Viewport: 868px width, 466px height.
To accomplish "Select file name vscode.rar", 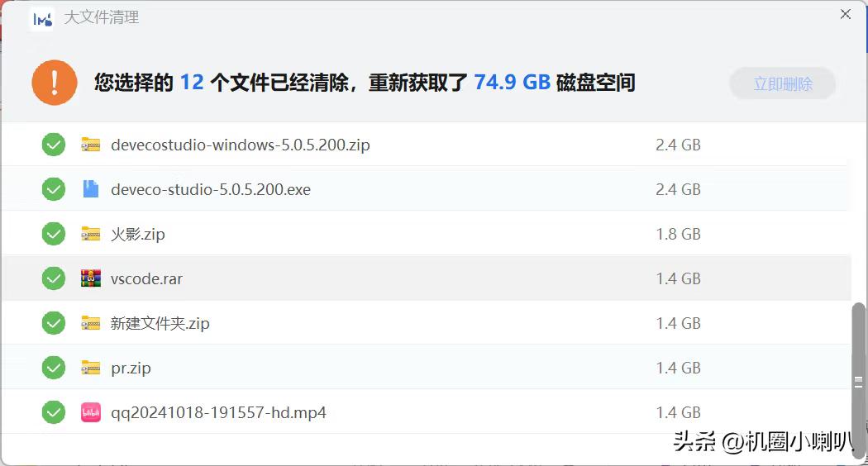I will click(146, 279).
